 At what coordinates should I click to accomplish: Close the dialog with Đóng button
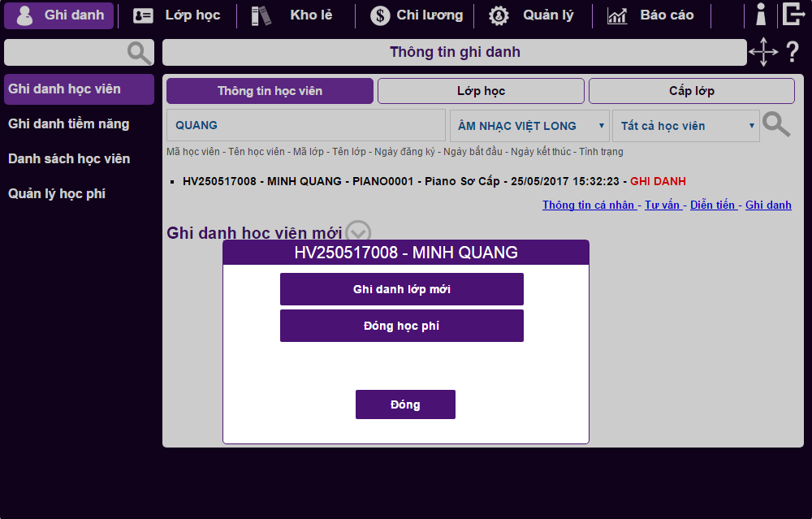point(405,404)
